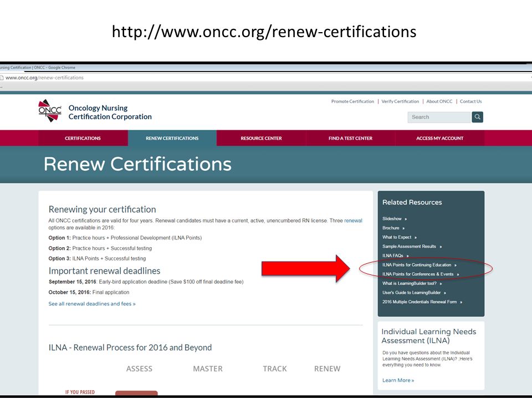The height and width of the screenshot is (399, 532).
Task: Click 'Option 3:' ILNA Points text
Action: [x=97, y=259]
